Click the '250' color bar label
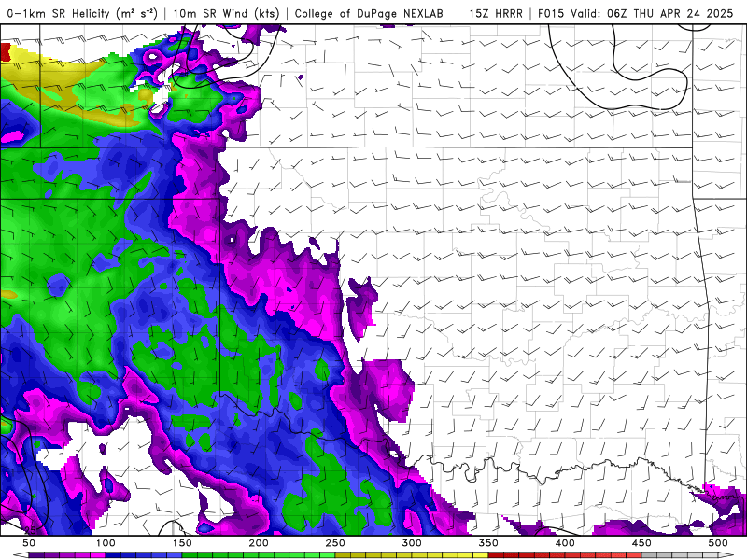The height and width of the screenshot is (560, 747). (x=335, y=543)
